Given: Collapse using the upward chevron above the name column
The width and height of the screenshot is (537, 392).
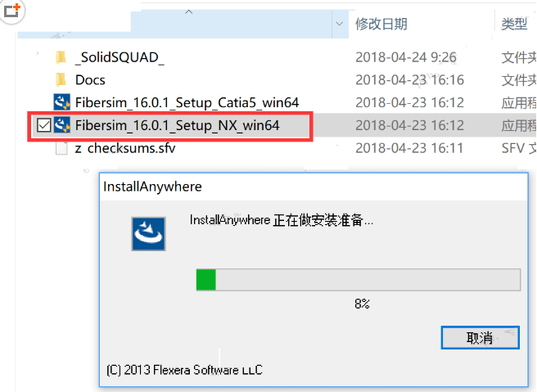Looking at the screenshot, I should click(189, 12).
